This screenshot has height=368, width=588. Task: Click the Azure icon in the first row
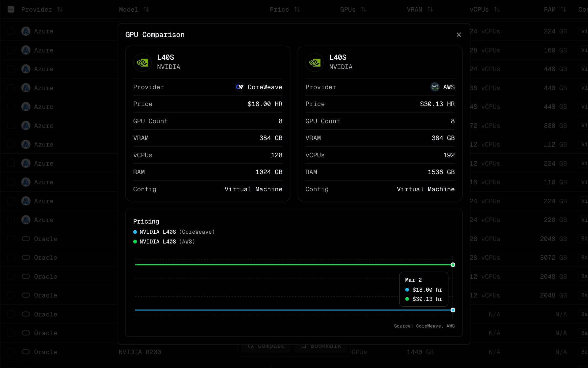(26, 31)
